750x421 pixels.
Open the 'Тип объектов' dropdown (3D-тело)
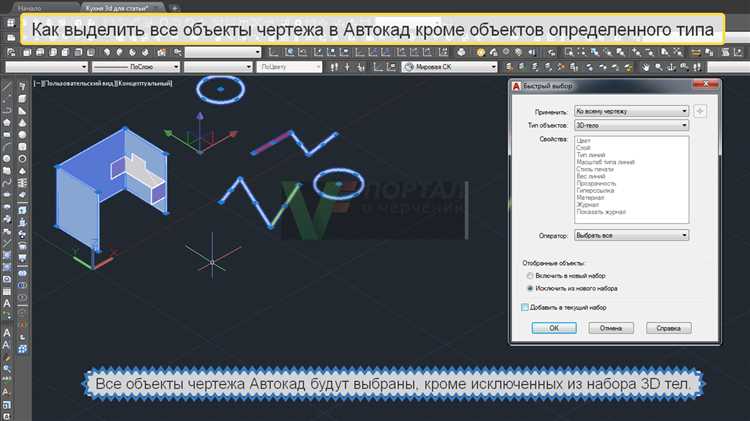click(631, 125)
